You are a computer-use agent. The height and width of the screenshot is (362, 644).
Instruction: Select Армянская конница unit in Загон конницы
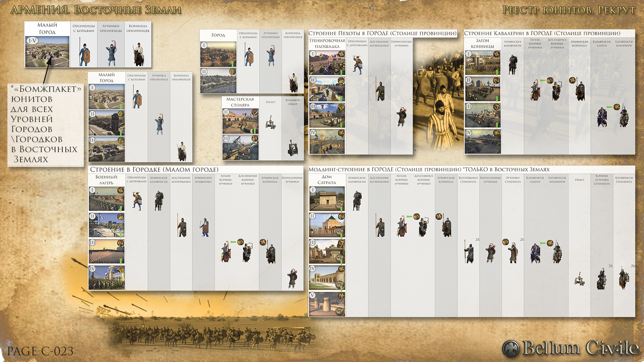coord(580,90)
